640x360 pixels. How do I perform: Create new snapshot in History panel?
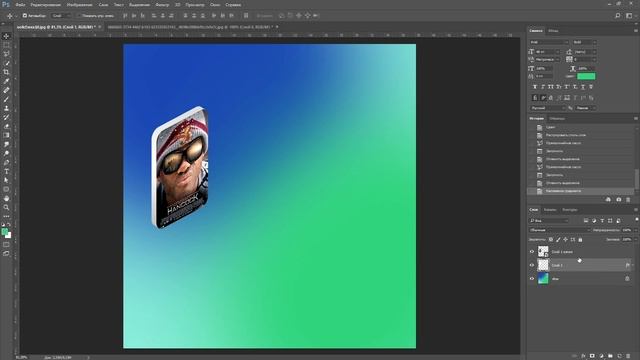[x=619, y=200]
